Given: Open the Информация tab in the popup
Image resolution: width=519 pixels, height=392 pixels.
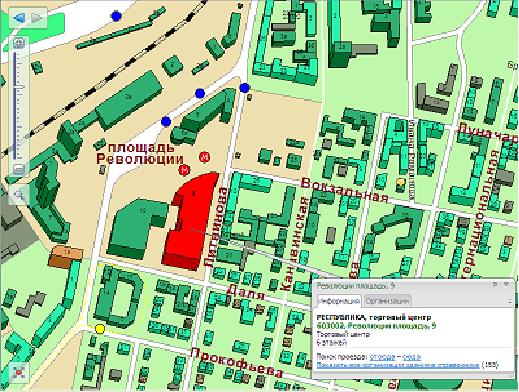Looking at the screenshot, I should click(x=339, y=301).
